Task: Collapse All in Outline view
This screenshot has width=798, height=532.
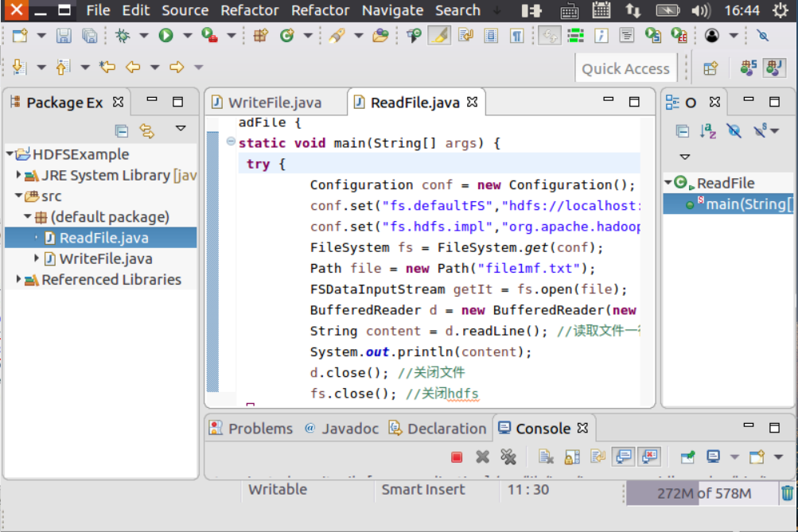Action: pos(683,131)
